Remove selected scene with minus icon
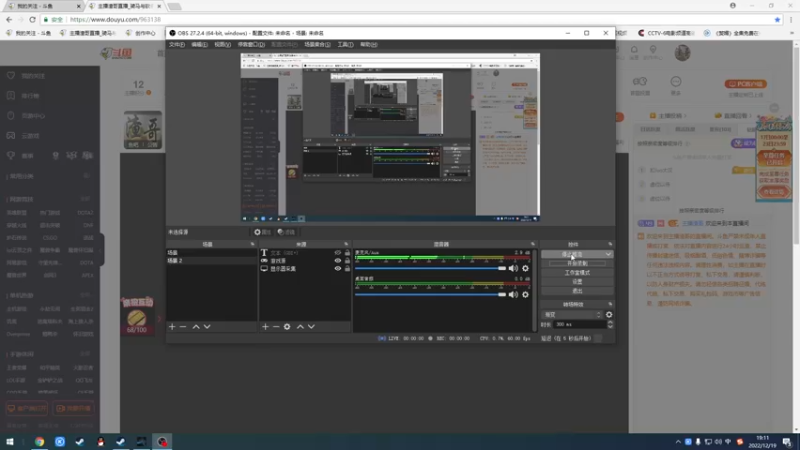The height and width of the screenshot is (450, 800). pyautogui.click(x=183, y=327)
